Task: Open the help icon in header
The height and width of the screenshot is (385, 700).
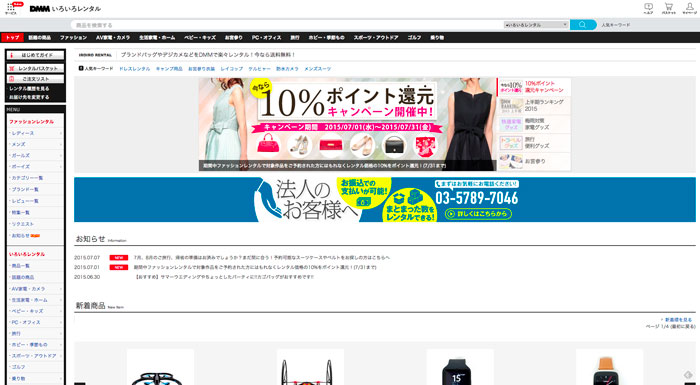Action: point(648,8)
